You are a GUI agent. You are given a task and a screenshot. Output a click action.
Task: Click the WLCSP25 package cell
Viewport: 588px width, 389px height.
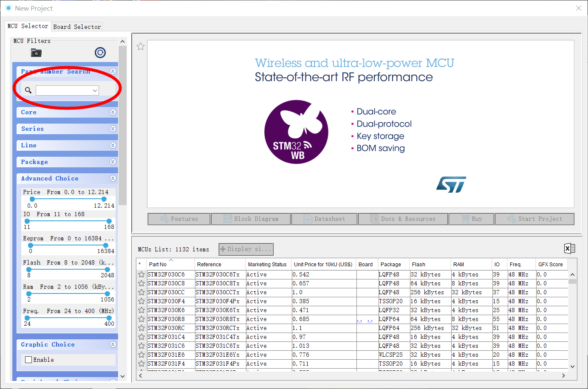(x=393, y=355)
